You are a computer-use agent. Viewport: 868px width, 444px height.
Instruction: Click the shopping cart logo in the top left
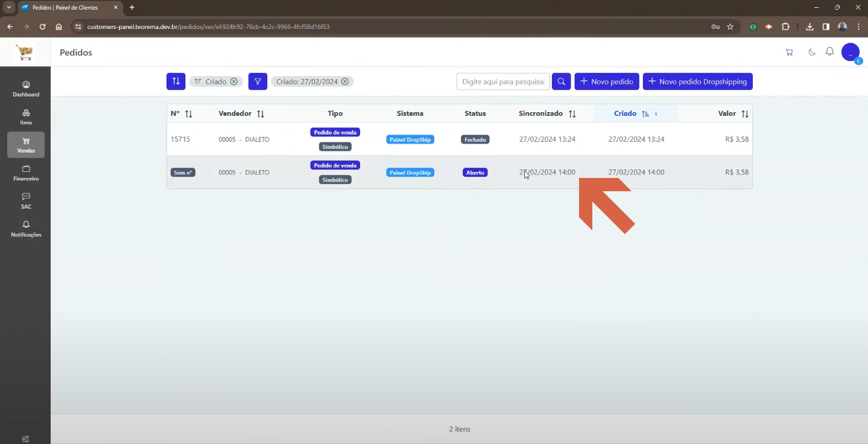point(25,52)
